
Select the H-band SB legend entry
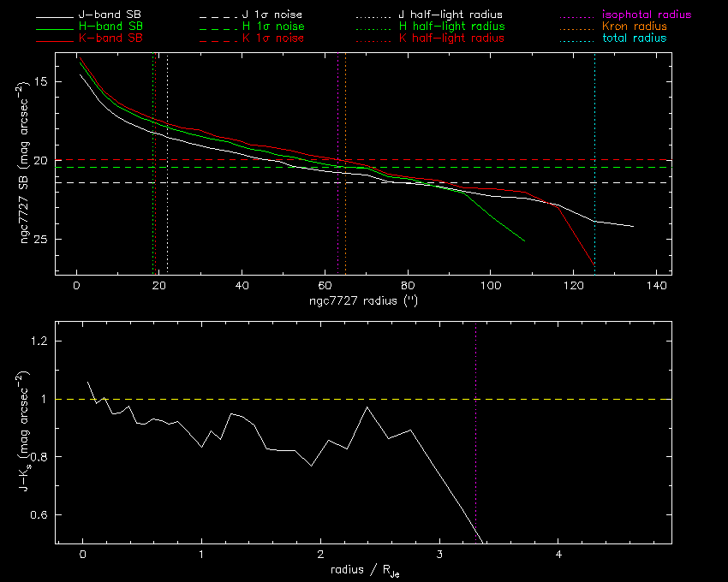[106, 27]
